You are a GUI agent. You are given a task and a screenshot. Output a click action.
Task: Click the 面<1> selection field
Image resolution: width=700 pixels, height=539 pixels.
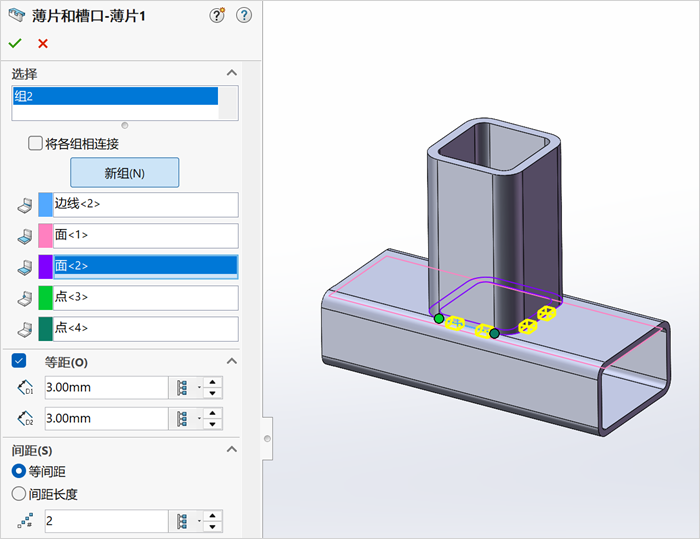click(146, 236)
